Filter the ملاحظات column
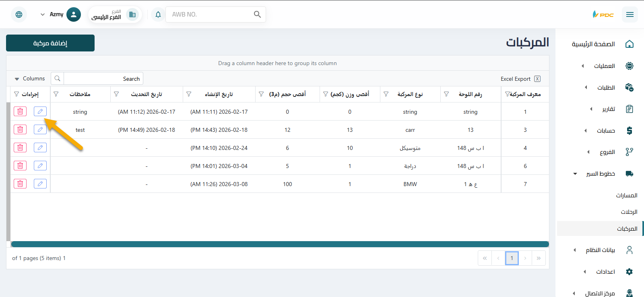Screen dimensions: 644x297 pos(56,94)
